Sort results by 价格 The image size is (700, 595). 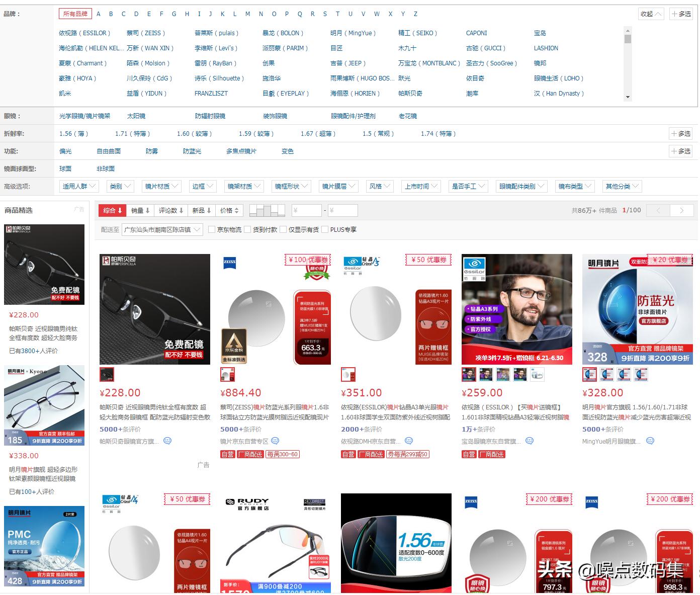point(229,211)
